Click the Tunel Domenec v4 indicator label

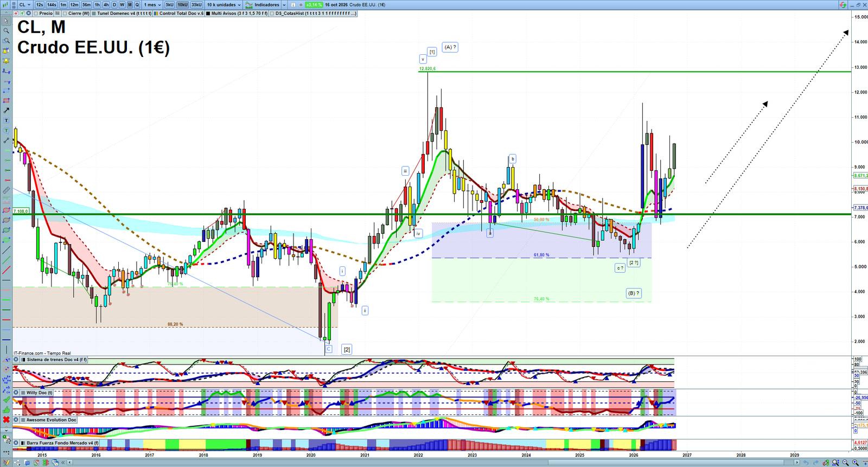(x=124, y=13)
